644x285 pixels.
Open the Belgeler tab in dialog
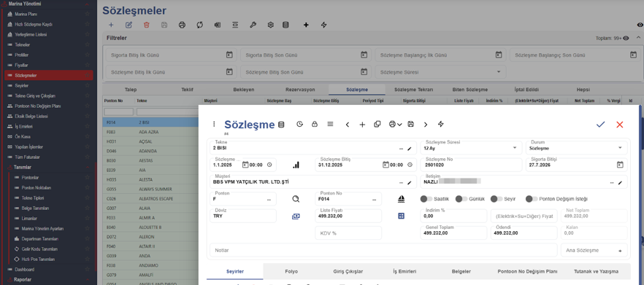click(x=461, y=271)
